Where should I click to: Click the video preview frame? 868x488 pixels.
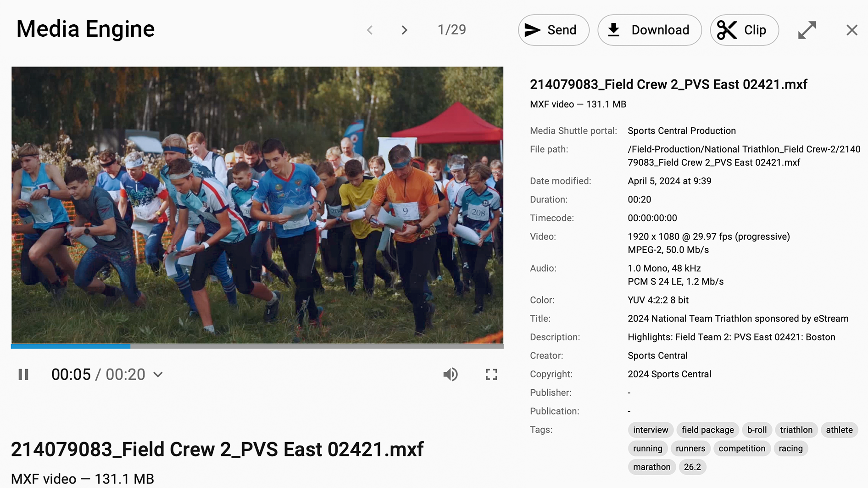coord(257,205)
